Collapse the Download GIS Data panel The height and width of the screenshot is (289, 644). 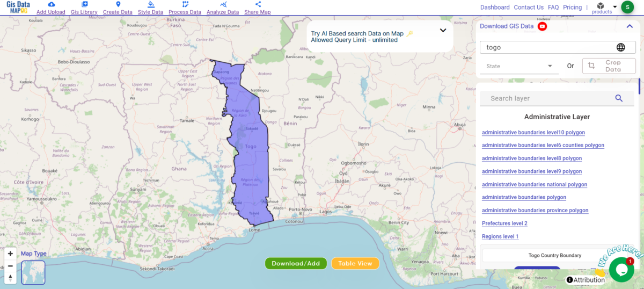click(630, 26)
